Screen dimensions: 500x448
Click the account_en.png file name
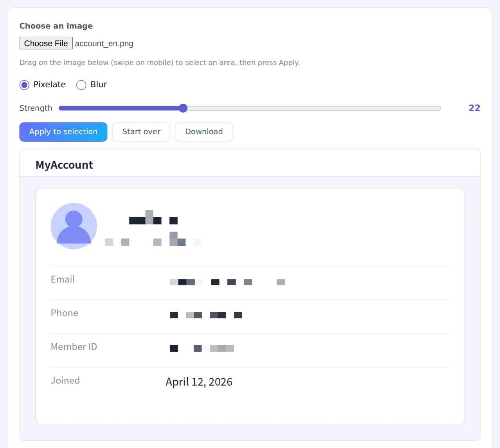pyautogui.click(x=104, y=43)
